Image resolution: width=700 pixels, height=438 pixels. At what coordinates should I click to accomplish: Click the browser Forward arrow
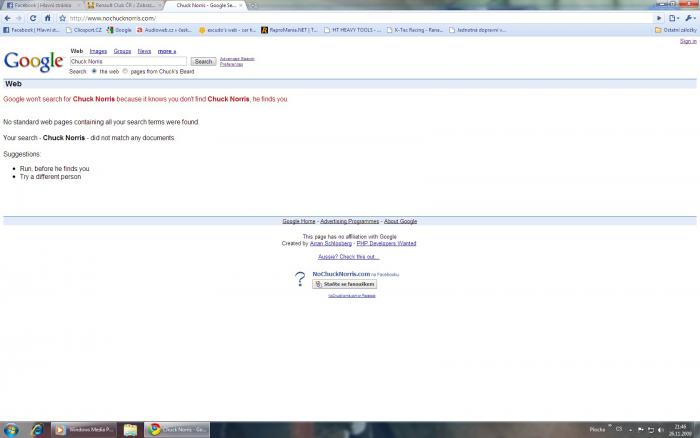pos(20,18)
